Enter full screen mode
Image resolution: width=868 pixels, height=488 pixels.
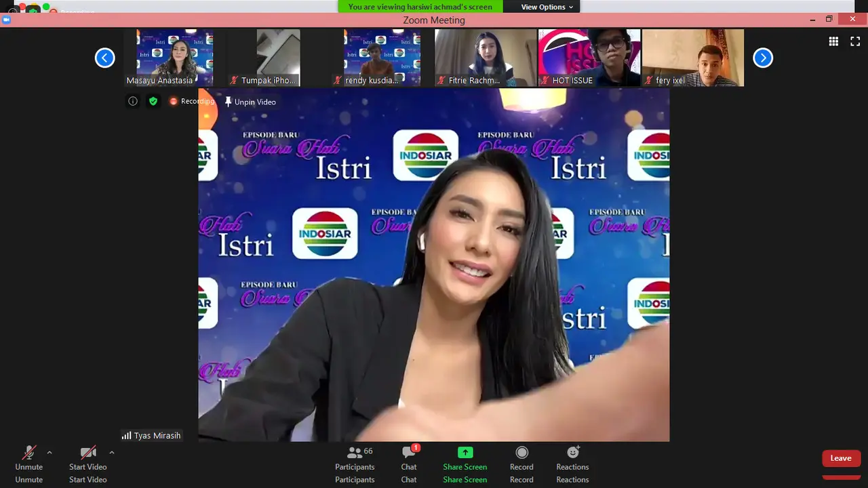coord(855,41)
